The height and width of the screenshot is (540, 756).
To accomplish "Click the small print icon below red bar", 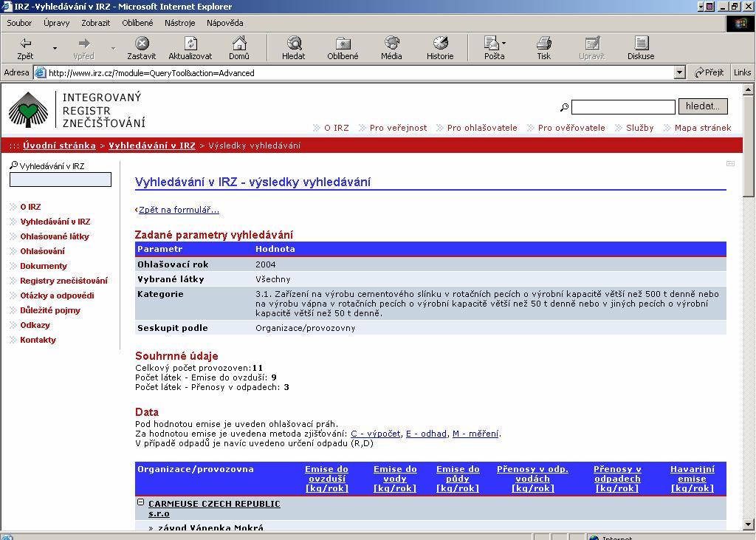I will coord(730,164).
